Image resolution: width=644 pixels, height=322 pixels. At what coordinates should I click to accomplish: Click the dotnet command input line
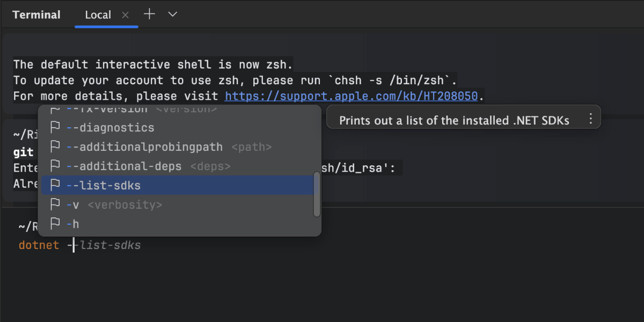pos(215,246)
